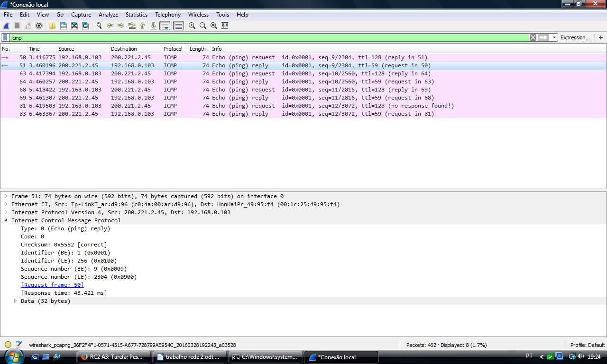The width and height of the screenshot is (607, 364).
Task: Switch to the Firefox RC2 A3: Tarefa taskbar window
Action: tap(114, 357)
